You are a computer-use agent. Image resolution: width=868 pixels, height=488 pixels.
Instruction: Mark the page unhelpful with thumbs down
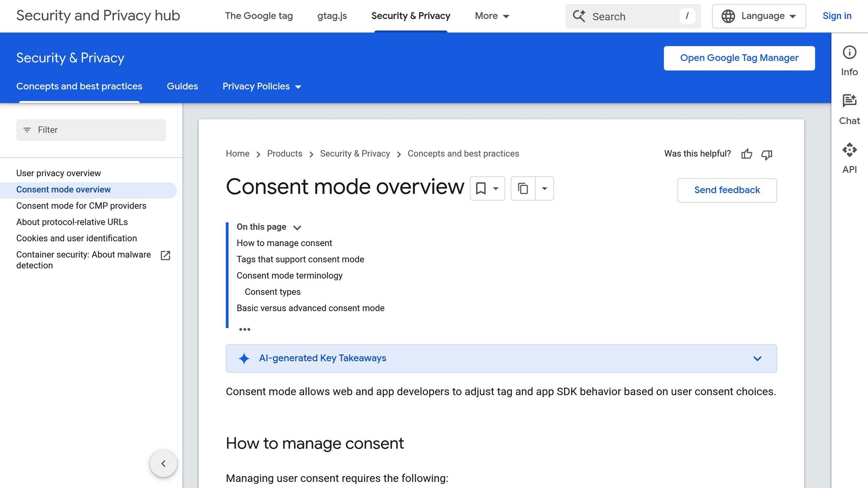[767, 155]
